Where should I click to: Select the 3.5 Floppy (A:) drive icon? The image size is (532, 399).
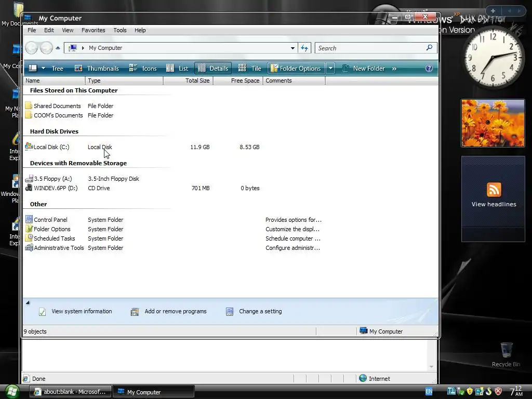29,179
